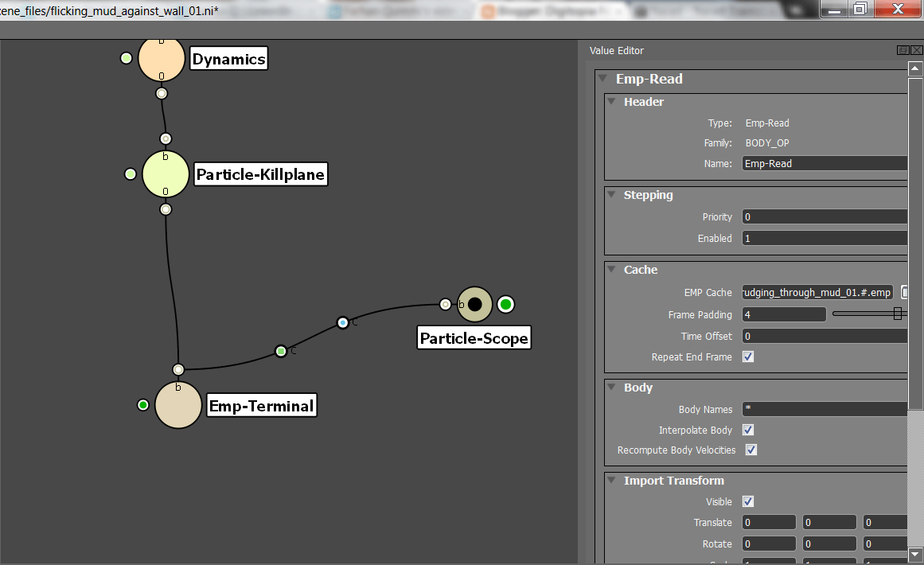Toggle the Interpolate Body checkbox

click(x=748, y=430)
